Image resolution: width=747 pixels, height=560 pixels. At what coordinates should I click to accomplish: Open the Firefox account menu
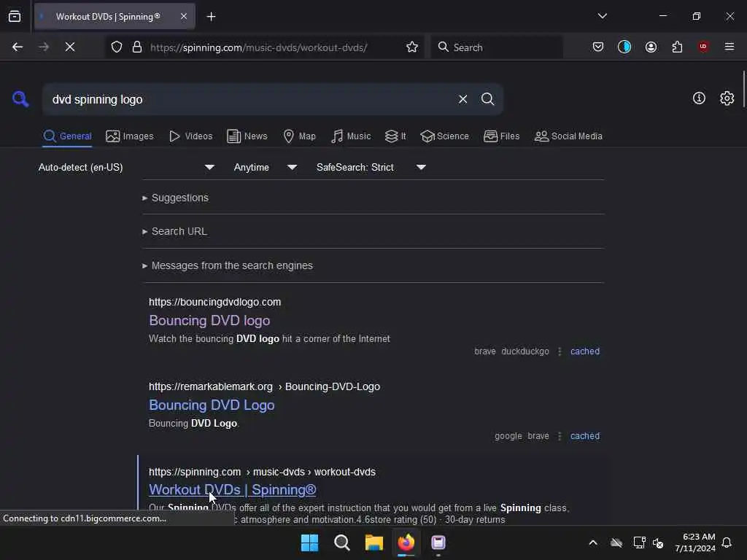click(651, 47)
